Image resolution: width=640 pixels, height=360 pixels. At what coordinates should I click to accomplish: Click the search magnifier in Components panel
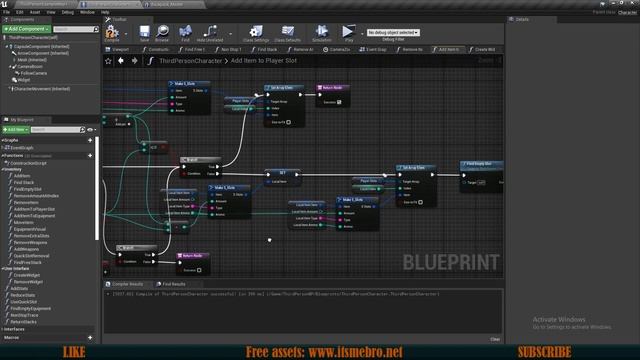coord(96,29)
